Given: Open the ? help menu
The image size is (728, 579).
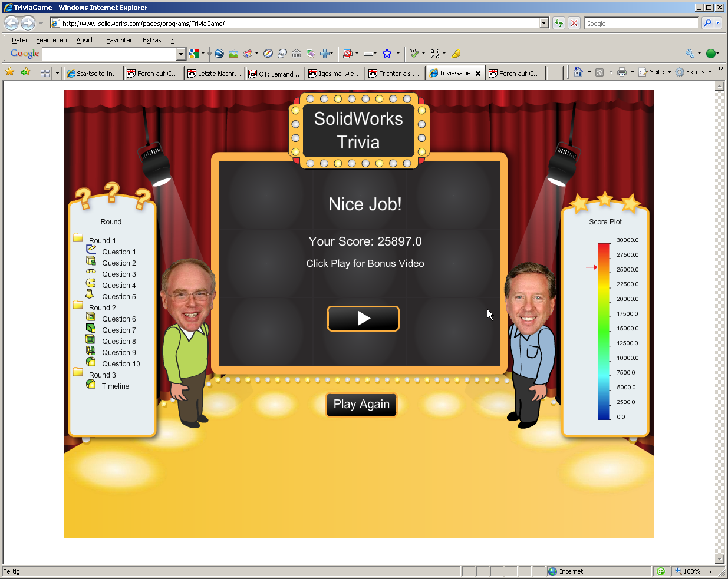Looking at the screenshot, I should coord(172,40).
